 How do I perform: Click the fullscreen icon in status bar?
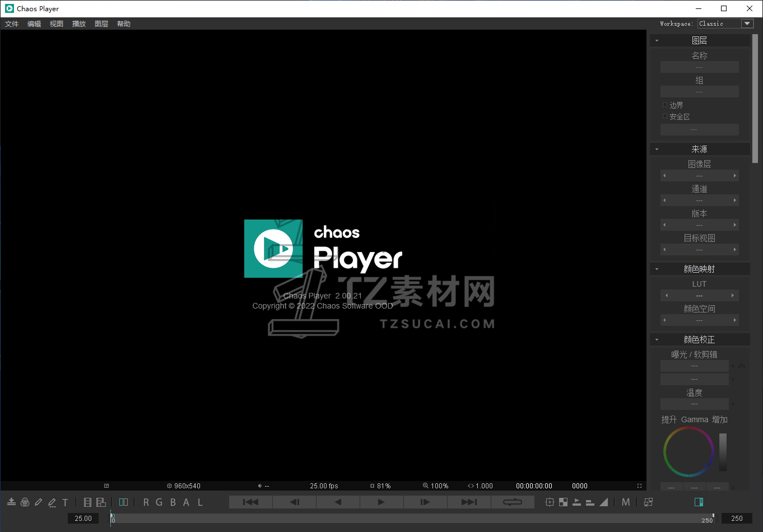(639, 486)
